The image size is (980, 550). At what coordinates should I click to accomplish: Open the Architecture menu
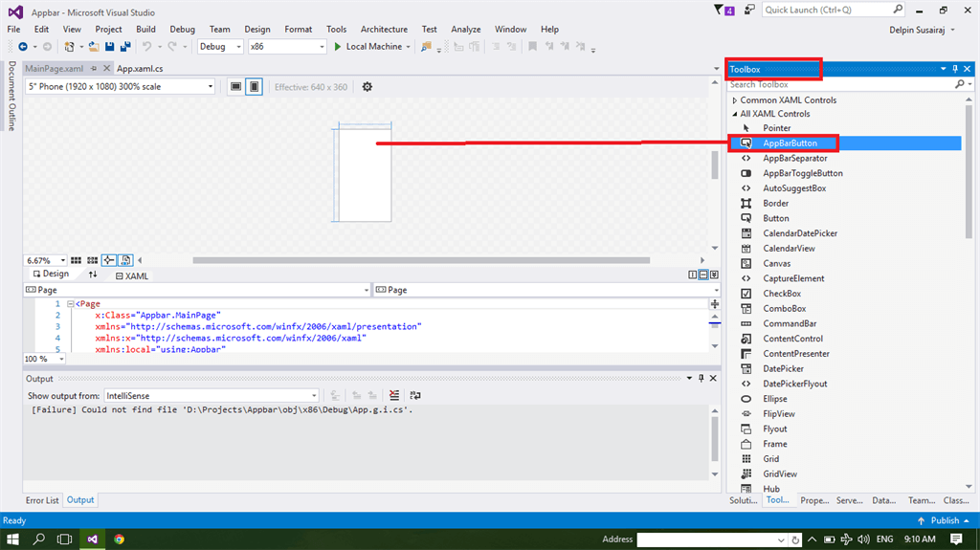tap(384, 30)
